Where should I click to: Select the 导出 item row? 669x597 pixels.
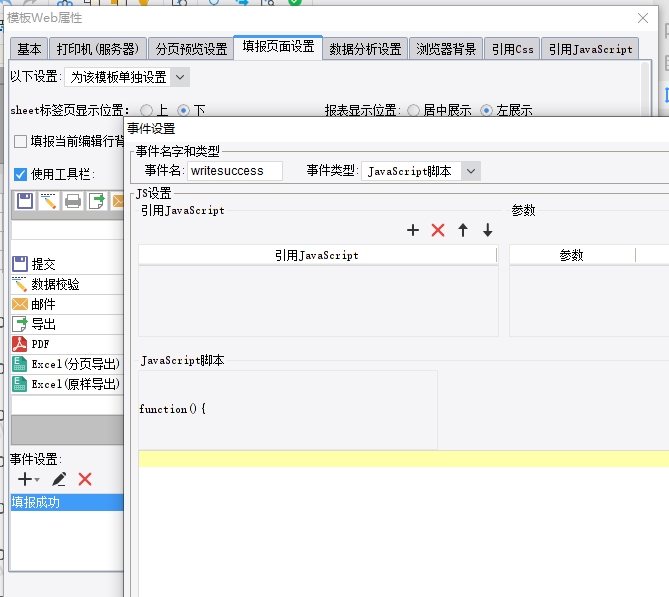(67, 324)
